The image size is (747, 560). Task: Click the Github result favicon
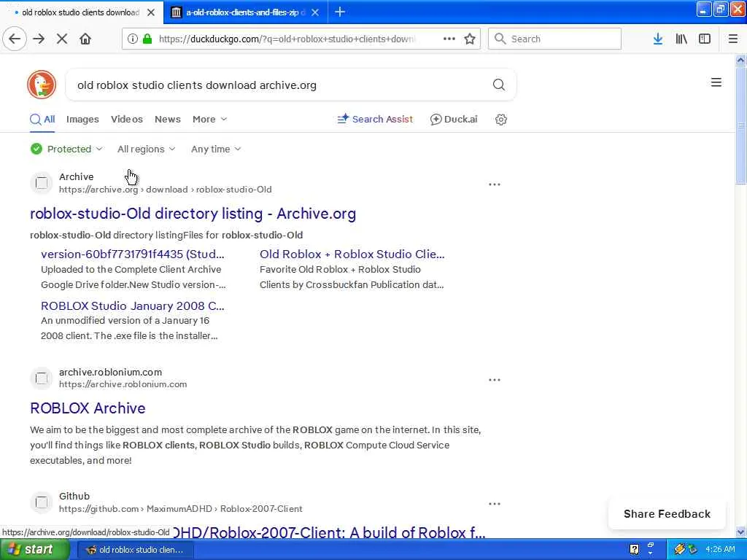click(x=42, y=502)
